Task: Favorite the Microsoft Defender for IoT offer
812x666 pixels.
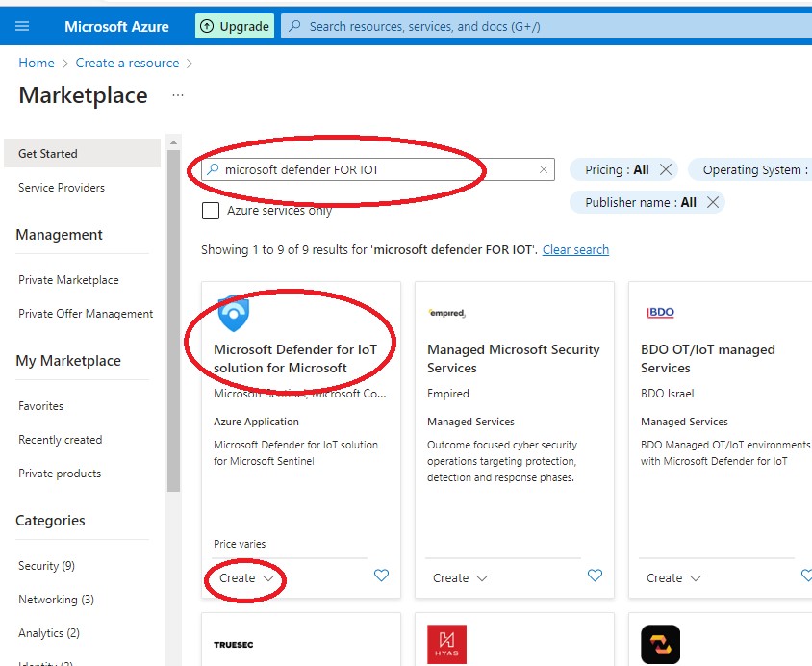Action: 381,575
